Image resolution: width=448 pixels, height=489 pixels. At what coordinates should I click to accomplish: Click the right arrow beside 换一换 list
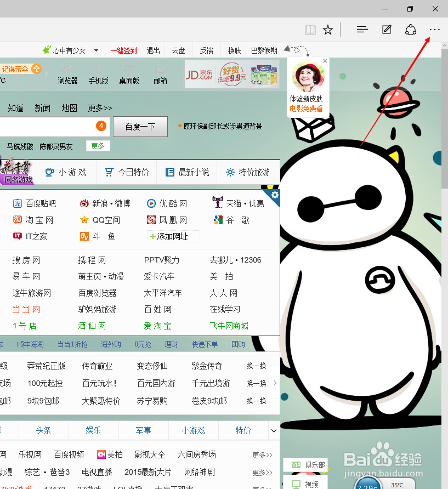[275, 383]
